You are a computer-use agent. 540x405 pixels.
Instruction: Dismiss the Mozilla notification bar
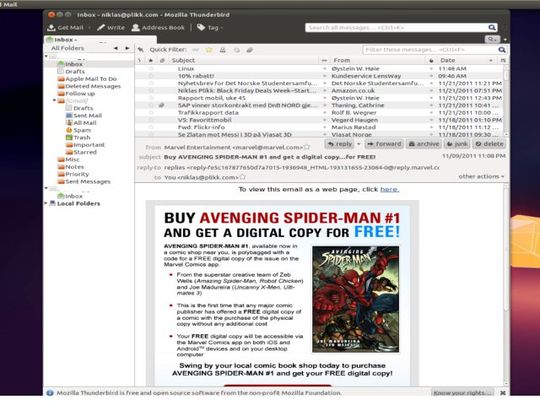point(503,393)
